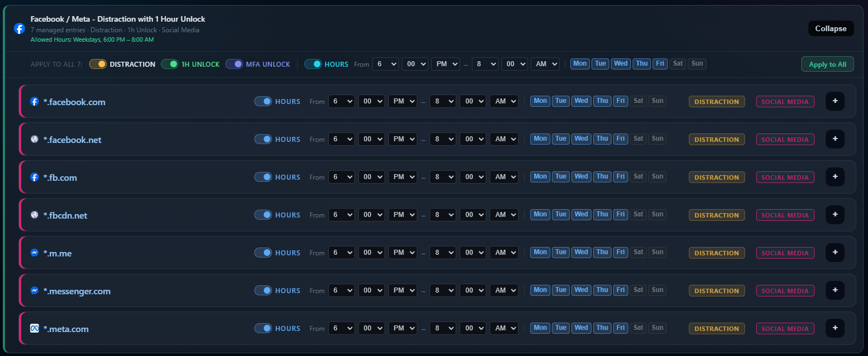This screenshot has height=356, width=868.
Task: Toggle Mon day chip for *.meta.com
Action: (540, 328)
